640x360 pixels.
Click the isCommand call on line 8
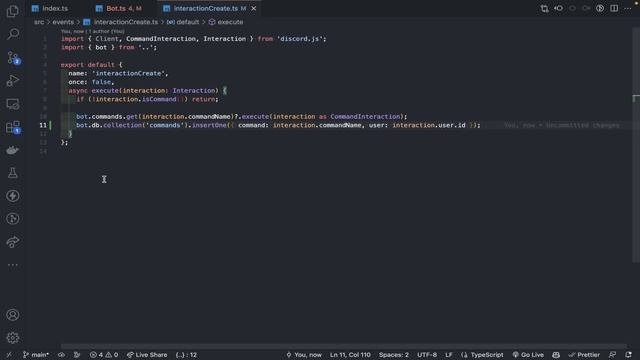pyautogui.click(x=159, y=99)
